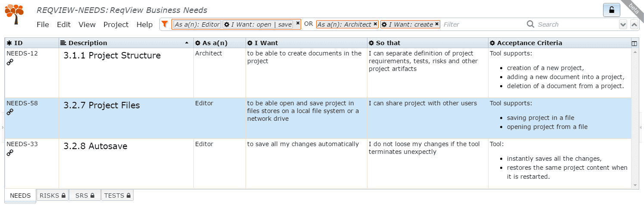
Task: Click the link icon under NEEDS-12
Action: pyautogui.click(x=10, y=62)
